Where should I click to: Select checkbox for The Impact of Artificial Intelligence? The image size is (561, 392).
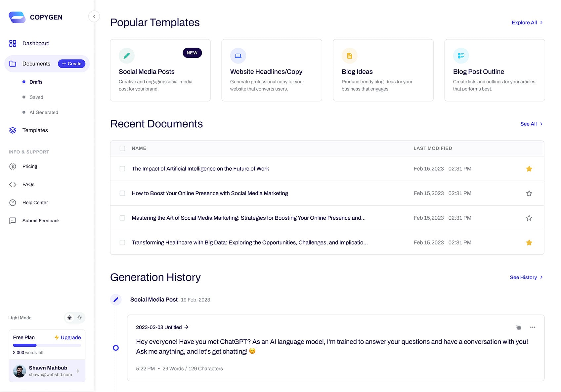click(x=122, y=169)
